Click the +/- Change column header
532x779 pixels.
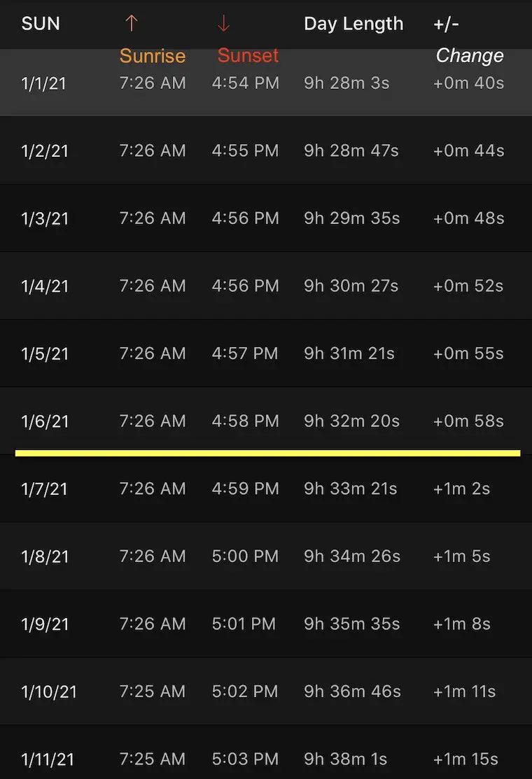point(468,39)
